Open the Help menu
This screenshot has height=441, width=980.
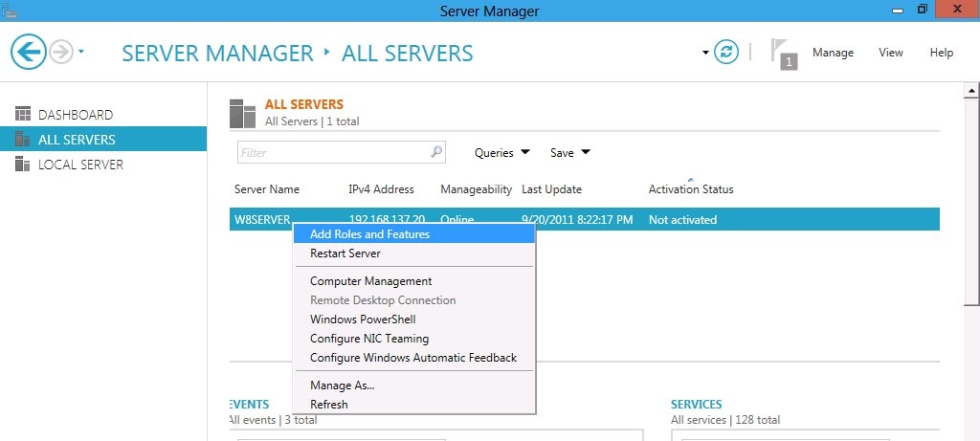coord(942,54)
